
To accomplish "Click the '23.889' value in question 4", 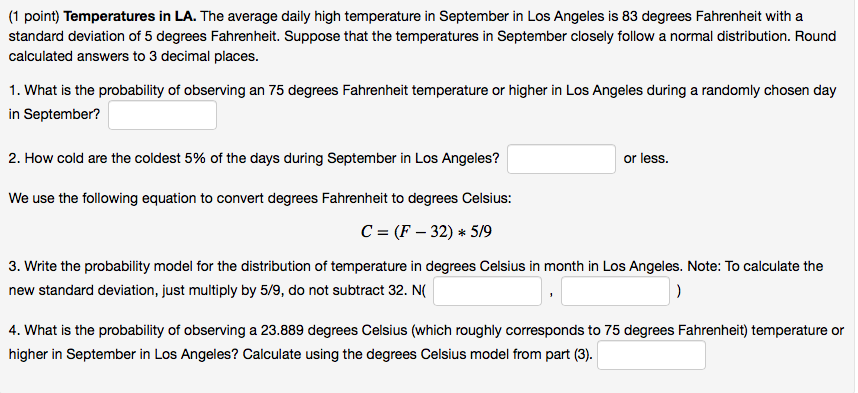I will point(282,331).
